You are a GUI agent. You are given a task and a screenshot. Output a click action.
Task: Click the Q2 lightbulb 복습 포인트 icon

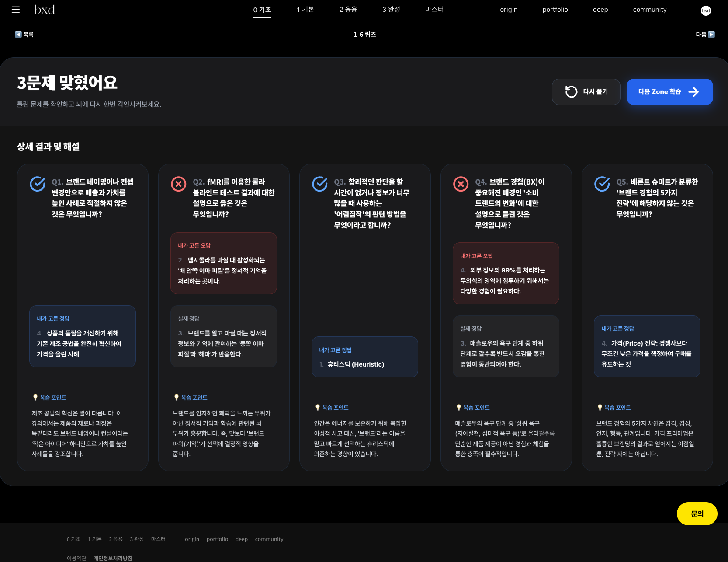pos(177,398)
